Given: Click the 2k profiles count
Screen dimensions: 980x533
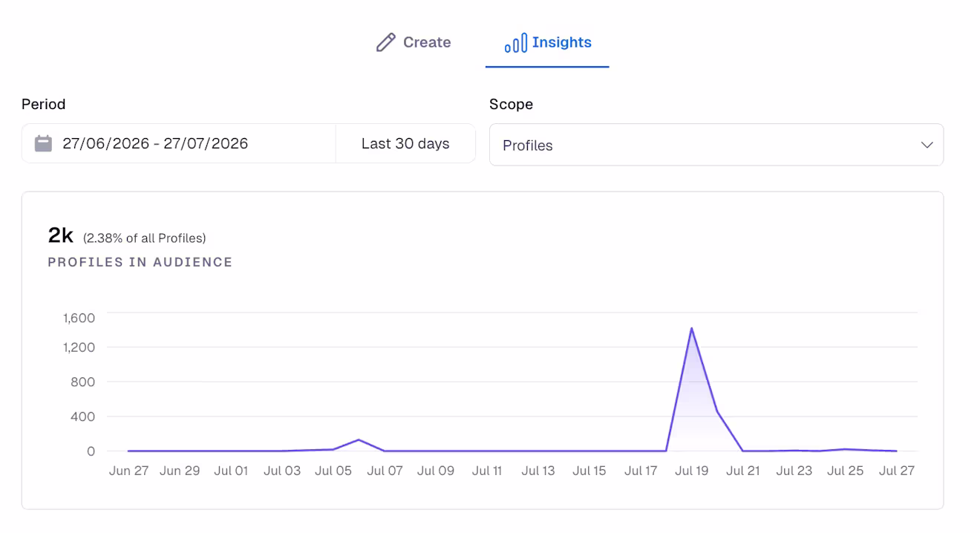Looking at the screenshot, I should click(61, 235).
